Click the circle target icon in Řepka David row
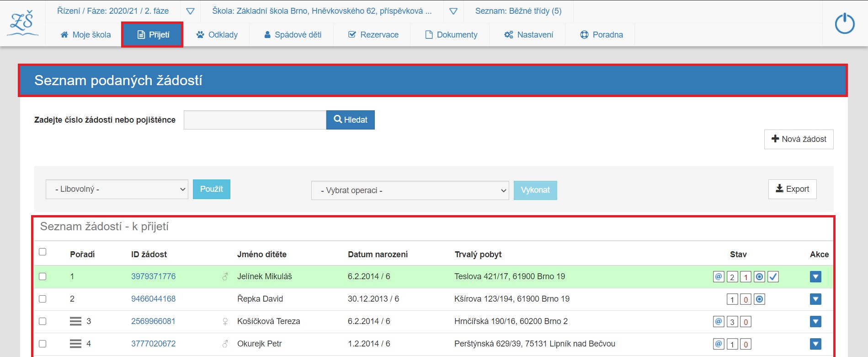 click(759, 299)
